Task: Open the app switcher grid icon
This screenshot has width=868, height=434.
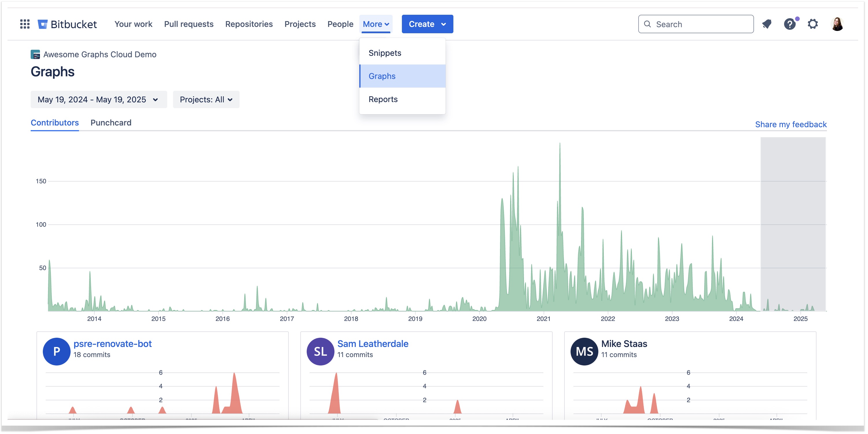Action: [x=25, y=24]
